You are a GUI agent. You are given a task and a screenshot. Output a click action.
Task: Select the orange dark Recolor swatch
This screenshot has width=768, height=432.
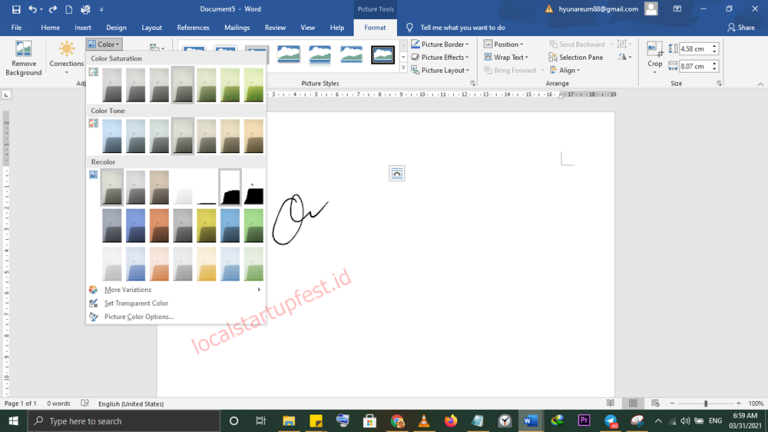click(159, 226)
